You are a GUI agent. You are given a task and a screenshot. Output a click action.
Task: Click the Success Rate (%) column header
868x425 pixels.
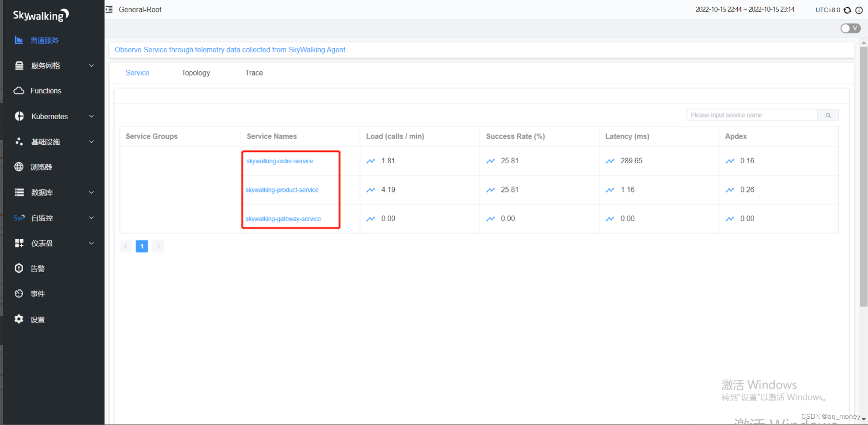click(515, 137)
